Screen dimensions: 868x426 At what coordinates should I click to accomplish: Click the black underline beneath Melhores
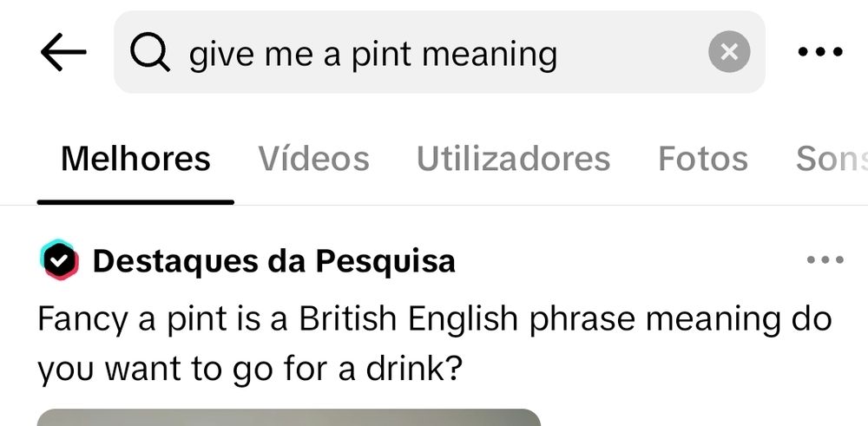[x=135, y=201]
